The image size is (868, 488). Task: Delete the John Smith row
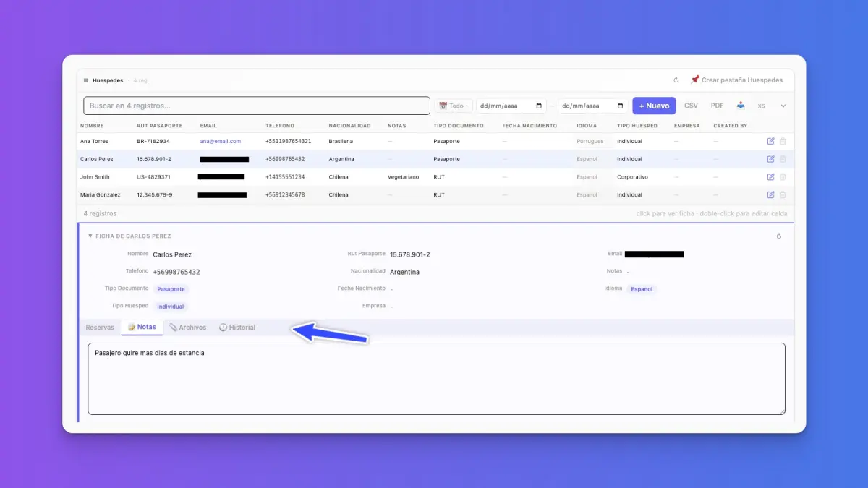click(x=783, y=176)
